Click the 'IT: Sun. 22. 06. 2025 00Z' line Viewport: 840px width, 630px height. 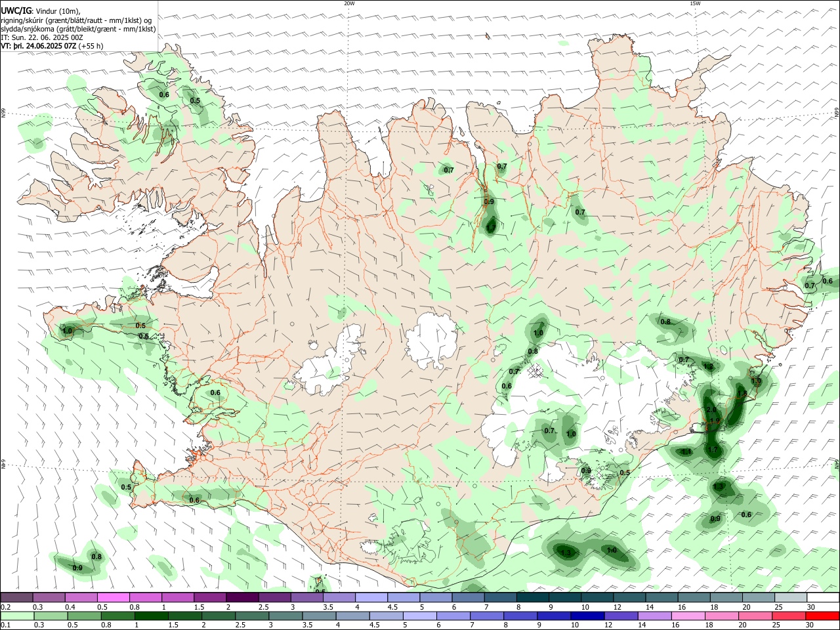(x=42, y=37)
